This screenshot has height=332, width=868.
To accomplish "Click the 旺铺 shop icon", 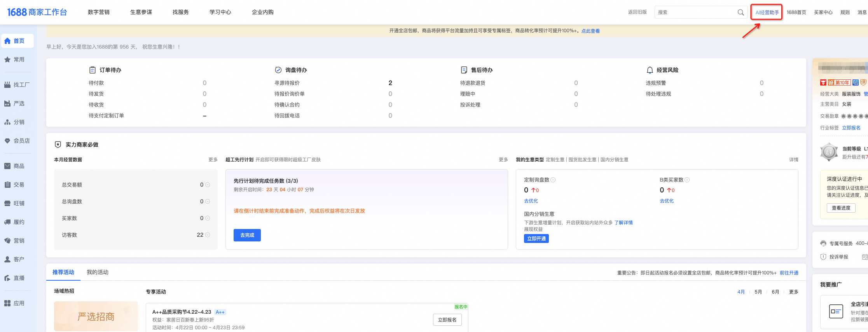I will coord(7,203).
